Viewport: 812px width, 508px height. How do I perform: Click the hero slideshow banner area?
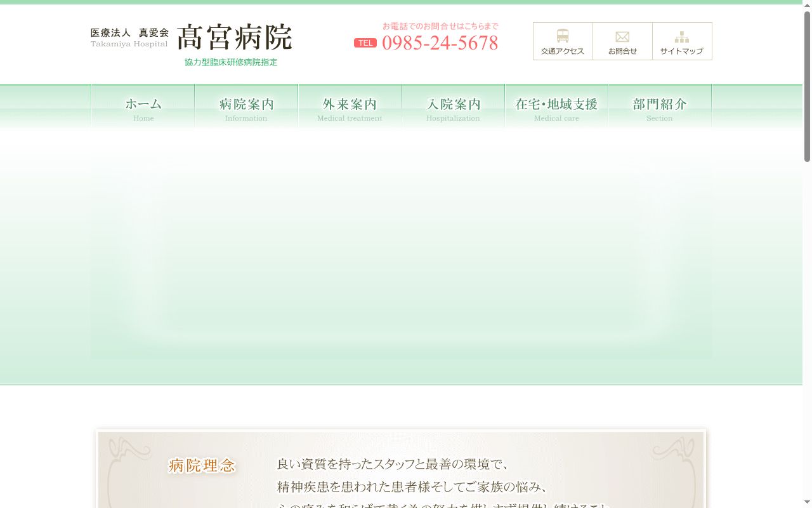(x=401, y=244)
